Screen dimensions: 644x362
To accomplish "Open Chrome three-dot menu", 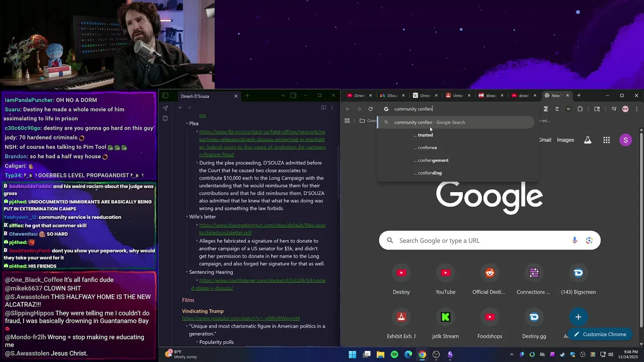I will coord(636,109).
